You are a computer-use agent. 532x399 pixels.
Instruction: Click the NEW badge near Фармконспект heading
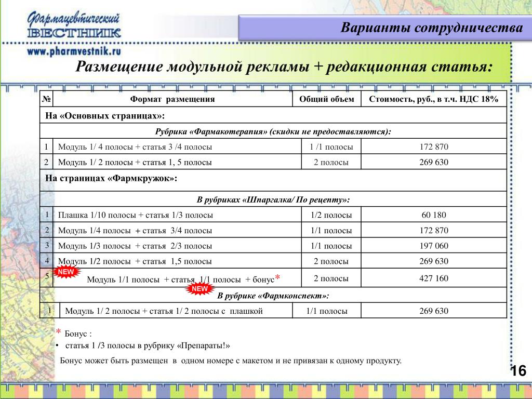point(200,289)
